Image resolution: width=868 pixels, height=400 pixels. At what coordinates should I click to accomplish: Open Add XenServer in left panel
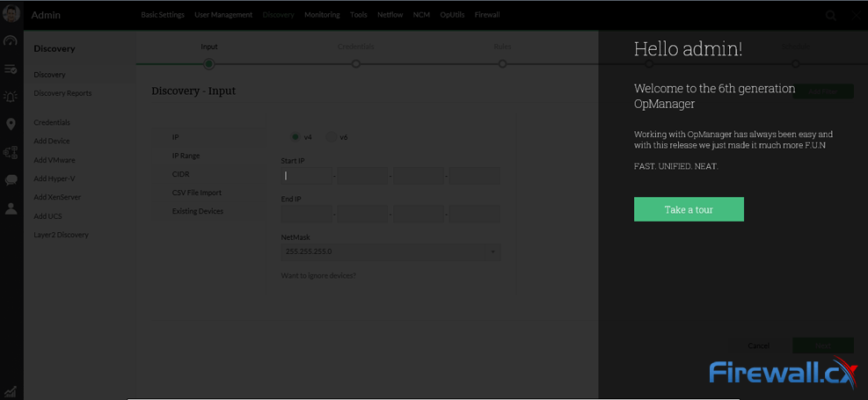click(x=57, y=197)
